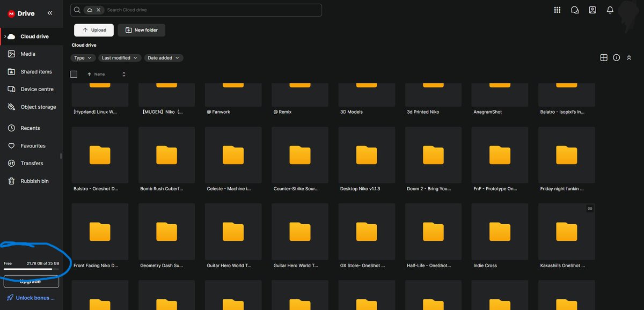
Task: Click the Upgrade button
Action: [x=31, y=282]
